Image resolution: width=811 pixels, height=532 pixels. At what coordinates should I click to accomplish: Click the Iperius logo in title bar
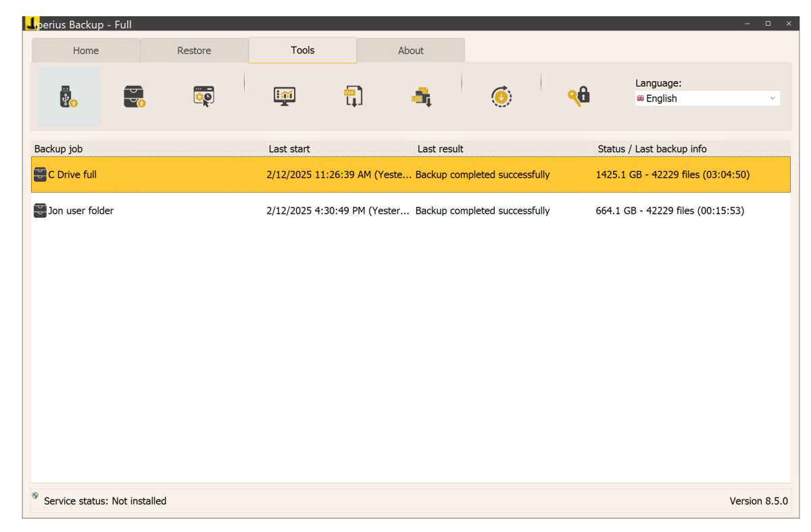(32, 24)
